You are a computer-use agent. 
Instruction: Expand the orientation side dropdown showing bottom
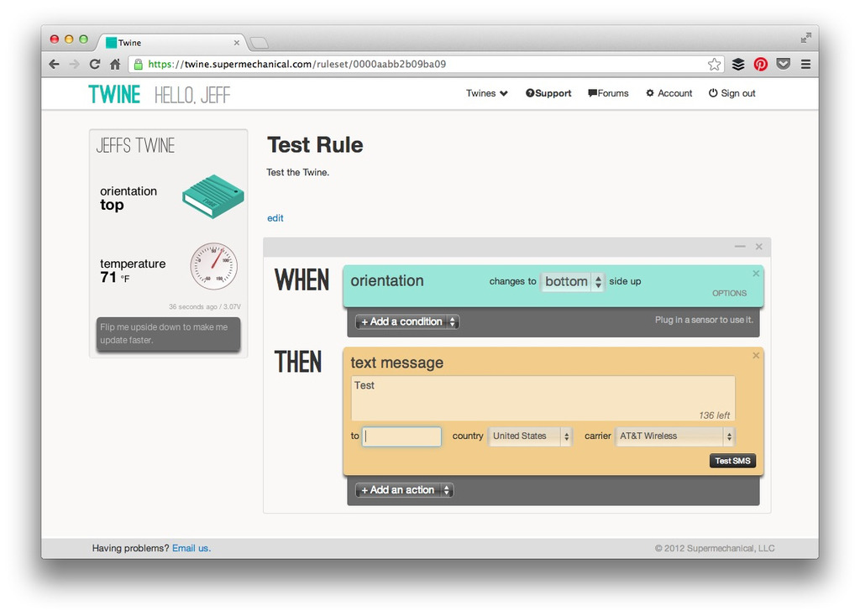573,282
